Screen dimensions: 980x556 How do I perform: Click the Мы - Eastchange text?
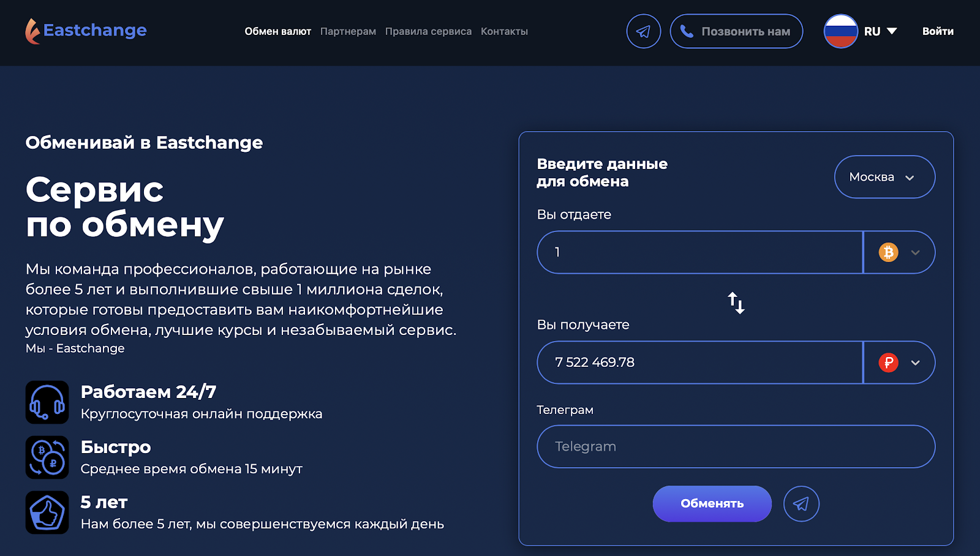pyautogui.click(x=75, y=348)
